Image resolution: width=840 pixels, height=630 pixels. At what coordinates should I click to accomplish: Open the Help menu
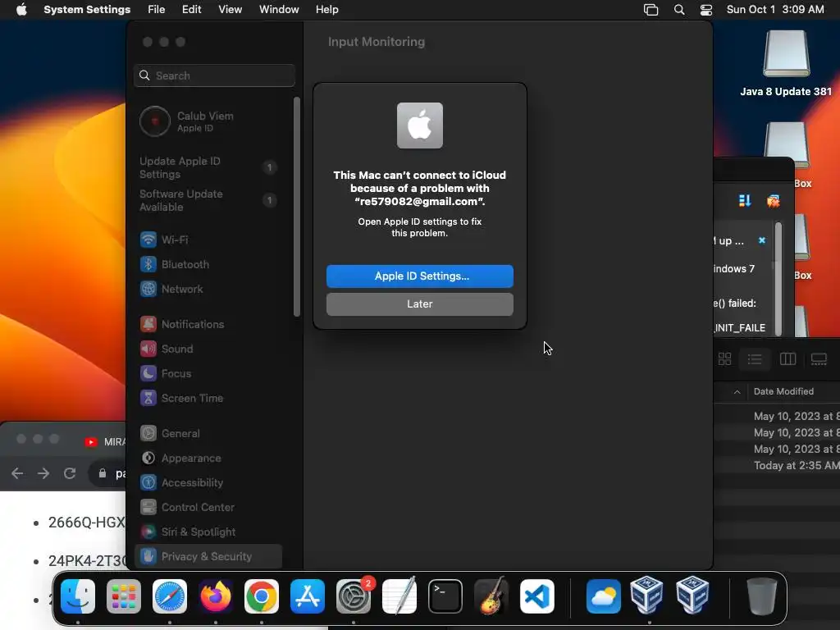326,10
